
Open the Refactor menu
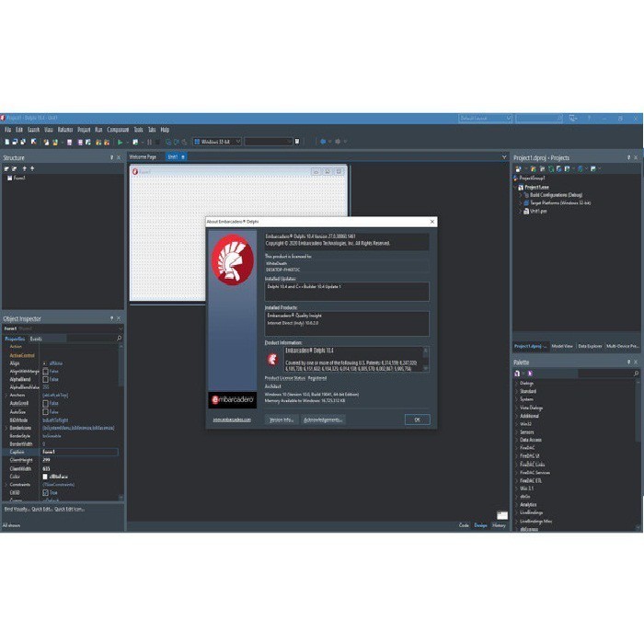pos(65,130)
